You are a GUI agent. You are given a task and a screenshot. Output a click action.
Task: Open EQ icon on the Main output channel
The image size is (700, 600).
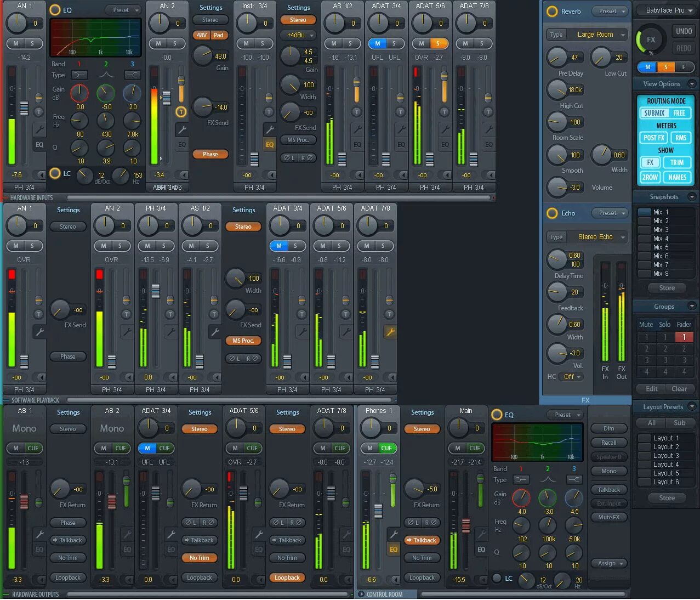(x=481, y=549)
